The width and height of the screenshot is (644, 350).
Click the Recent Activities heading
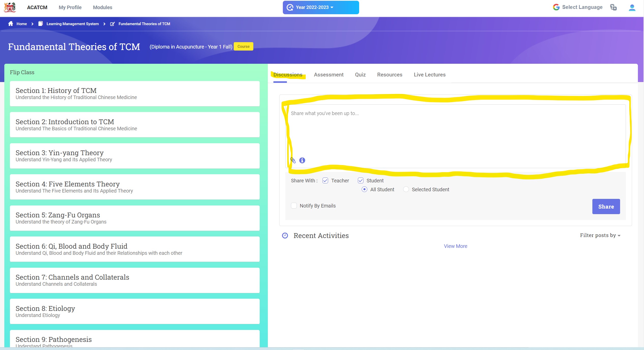[x=321, y=236]
